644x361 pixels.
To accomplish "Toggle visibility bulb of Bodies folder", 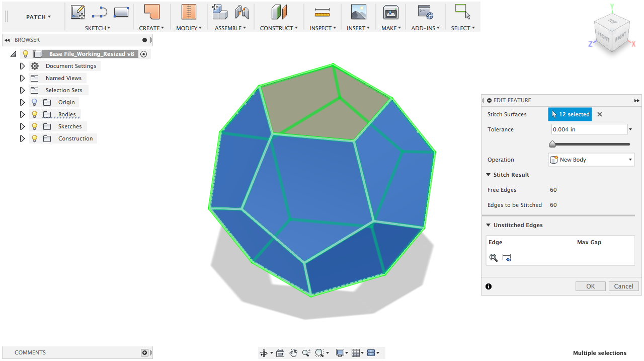I will 35,114.
